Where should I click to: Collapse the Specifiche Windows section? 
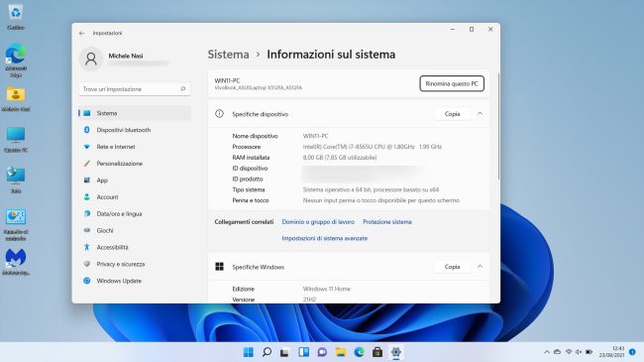(480, 267)
